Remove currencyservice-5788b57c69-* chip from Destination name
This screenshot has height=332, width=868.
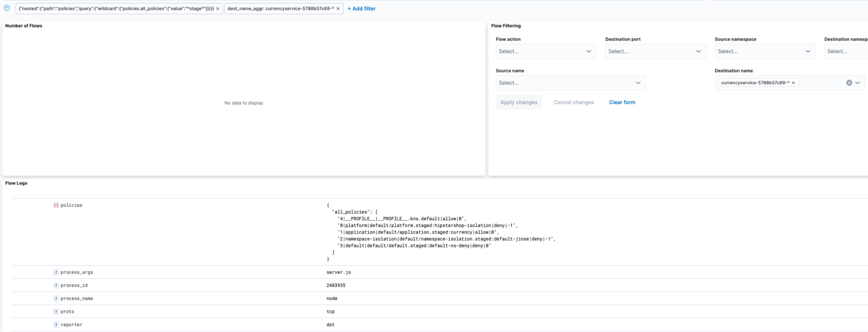pos(793,83)
